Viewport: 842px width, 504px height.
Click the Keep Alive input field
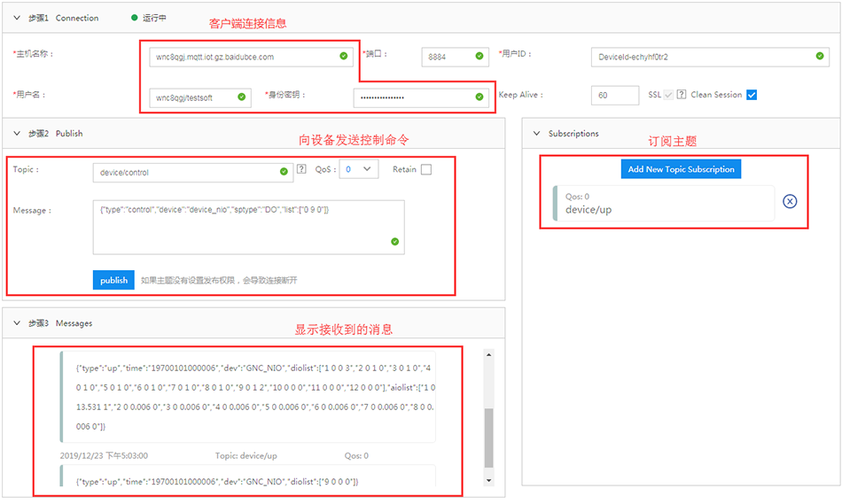click(x=614, y=95)
